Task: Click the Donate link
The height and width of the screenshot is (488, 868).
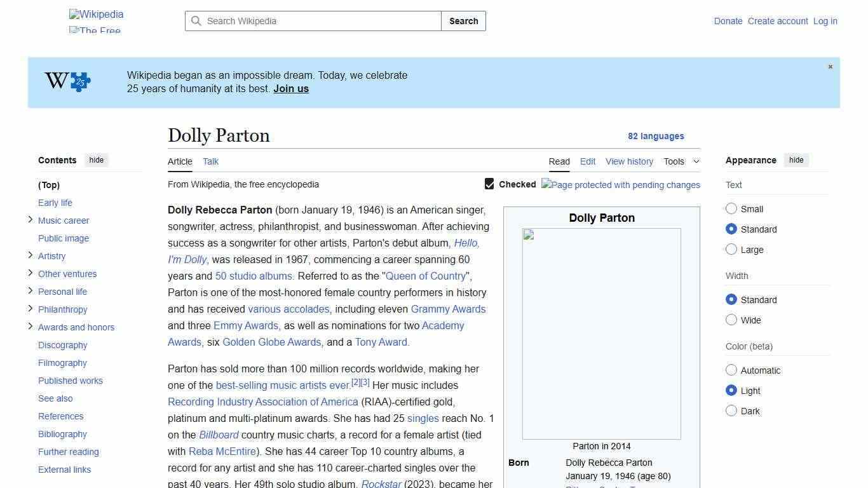Action: click(728, 21)
